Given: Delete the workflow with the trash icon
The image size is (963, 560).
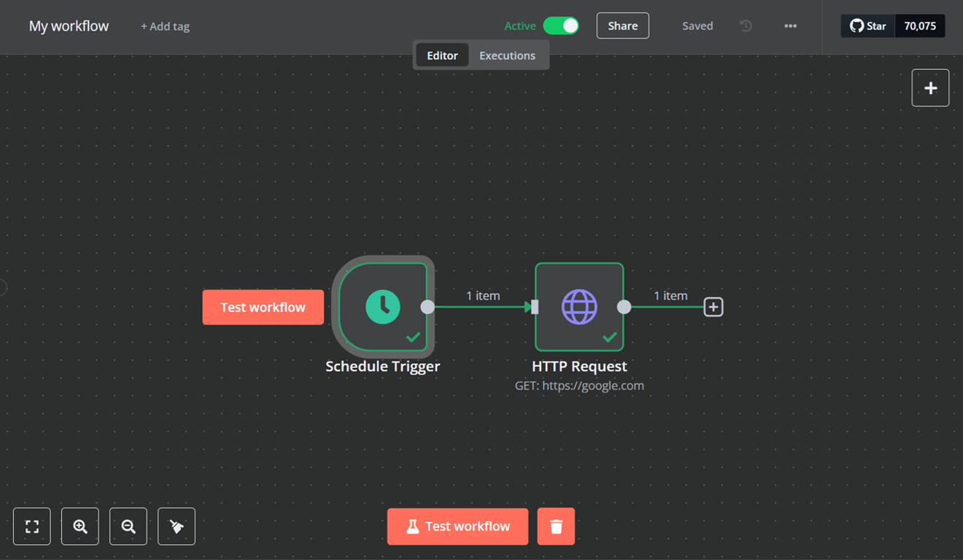Looking at the screenshot, I should [x=556, y=526].
